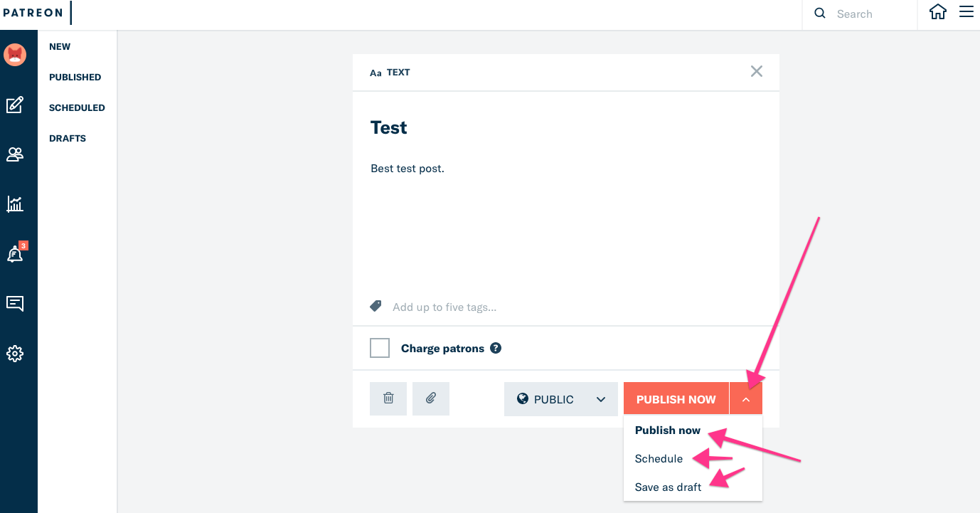
Task: Click the PUBLISH NOW button
Action: (676, 399)
